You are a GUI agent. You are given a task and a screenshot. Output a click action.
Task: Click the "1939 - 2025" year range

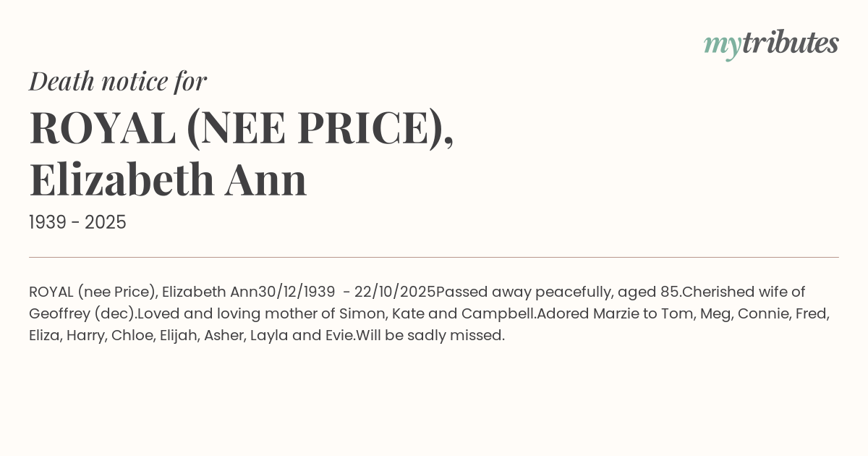(x=77, y=223)
